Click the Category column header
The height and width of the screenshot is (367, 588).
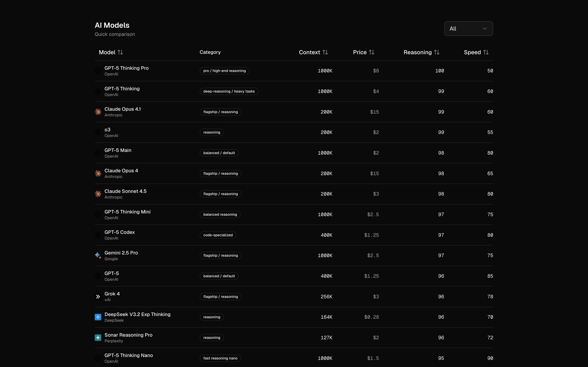click(210, 52)
